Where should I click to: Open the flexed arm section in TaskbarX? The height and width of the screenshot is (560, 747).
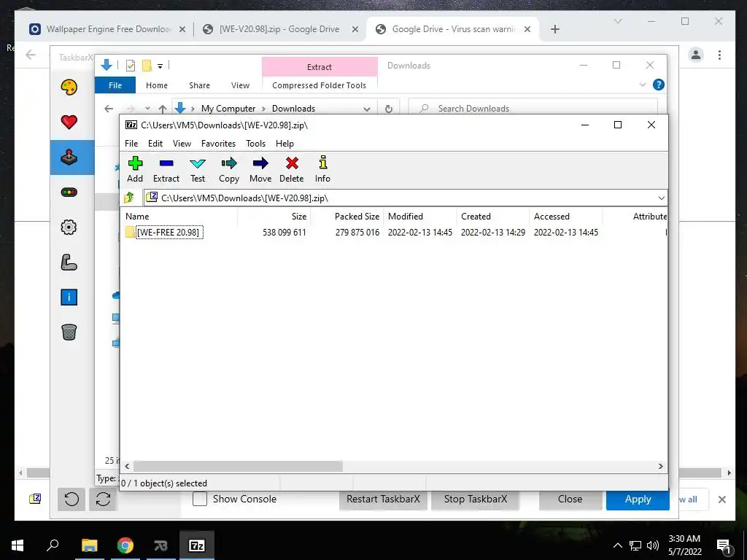[69, 262]
